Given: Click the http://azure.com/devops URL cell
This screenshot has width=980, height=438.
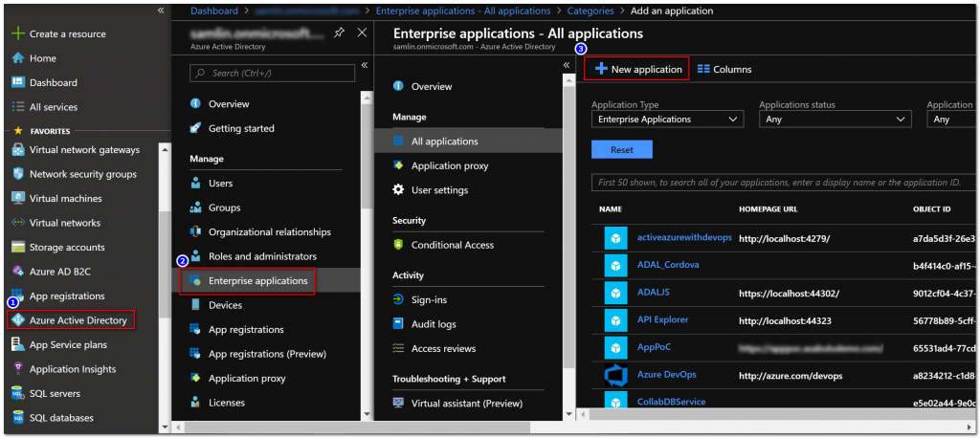Looking at the screenshot, I should pyautogui.click(x=791, y=376).
